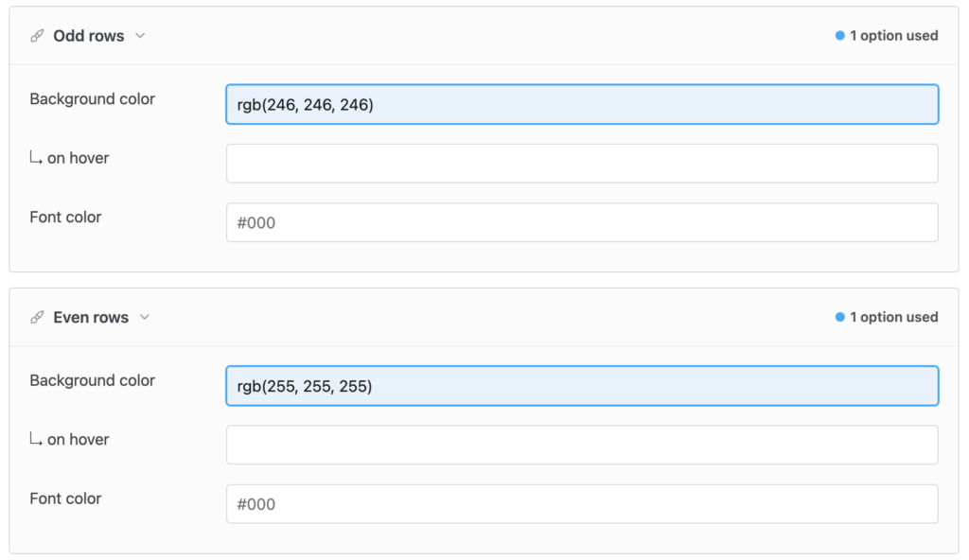969x560 pixels.
Task: Focus the Odd rows Background color field
Action: tap(582, 104)
